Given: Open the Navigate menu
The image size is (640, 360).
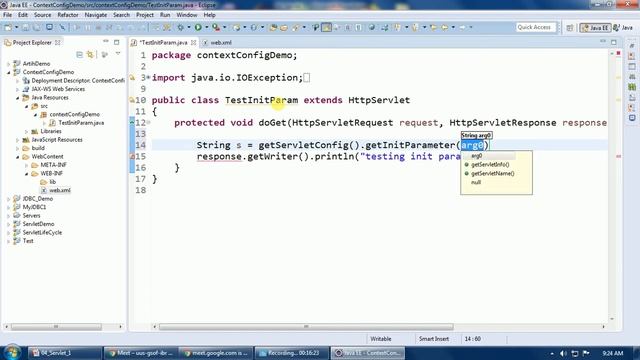Looking at the screenshot, I should tap(96, 15).
